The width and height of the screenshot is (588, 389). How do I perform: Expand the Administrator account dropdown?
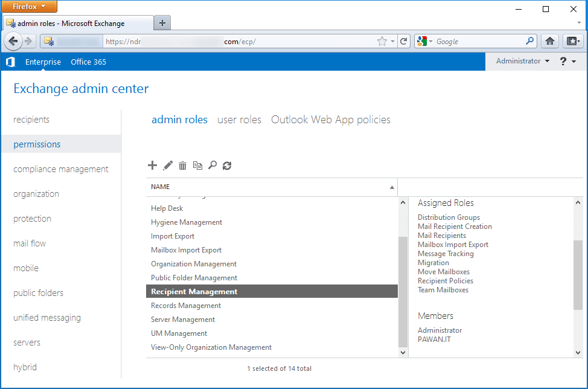(x=523, y=61)
